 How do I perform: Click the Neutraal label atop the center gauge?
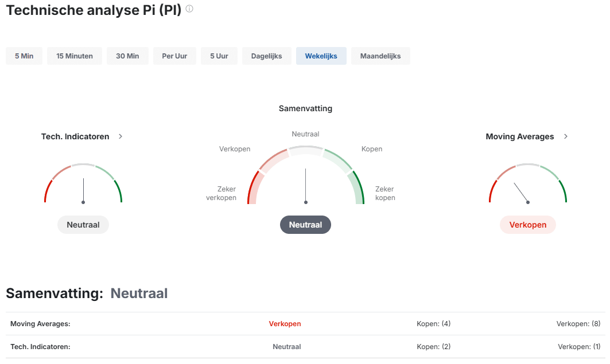click(305, 134)
